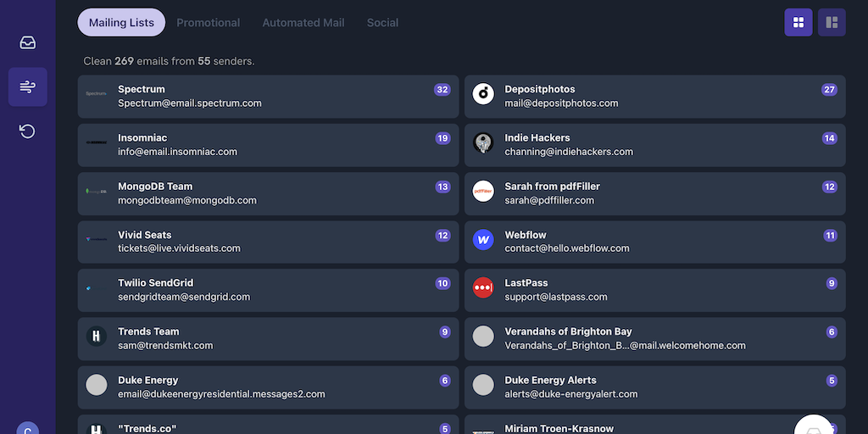Select the MongoDB Team sender row
868x434 pixels.
click(x=268, y=193)
